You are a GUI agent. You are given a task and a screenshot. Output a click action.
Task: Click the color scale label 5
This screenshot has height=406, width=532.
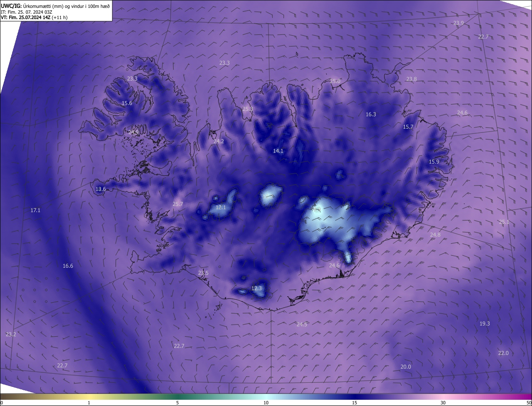(x=177, y=403)
